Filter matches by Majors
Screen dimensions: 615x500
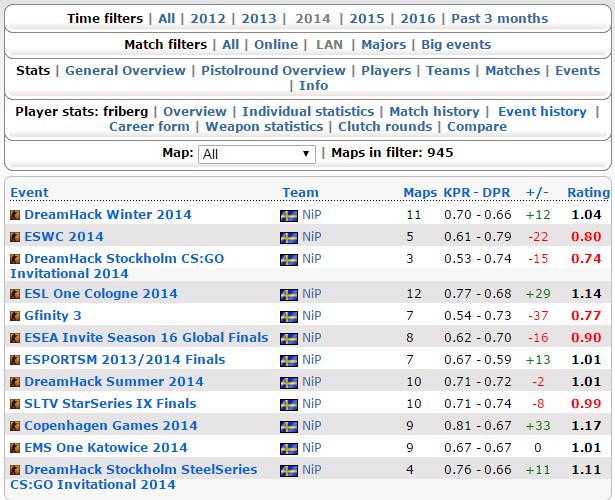tap(384, 44)
